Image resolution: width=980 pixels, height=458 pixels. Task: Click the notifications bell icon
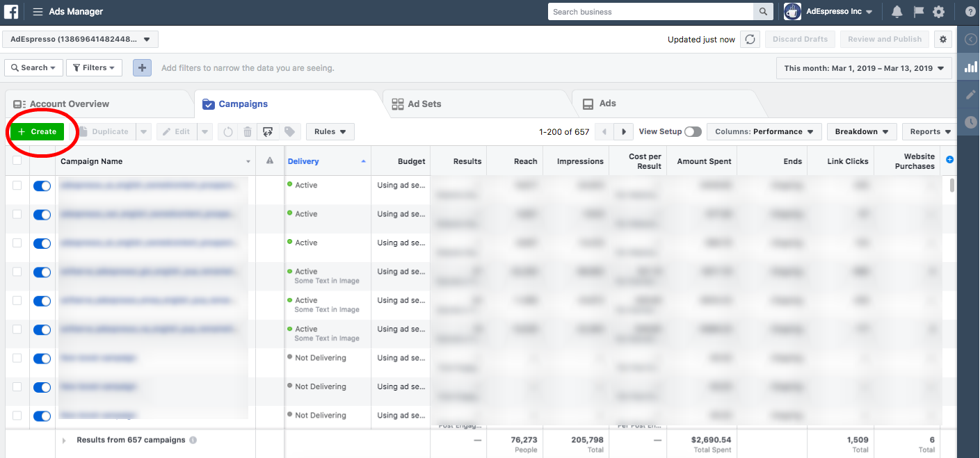(897, 12)
